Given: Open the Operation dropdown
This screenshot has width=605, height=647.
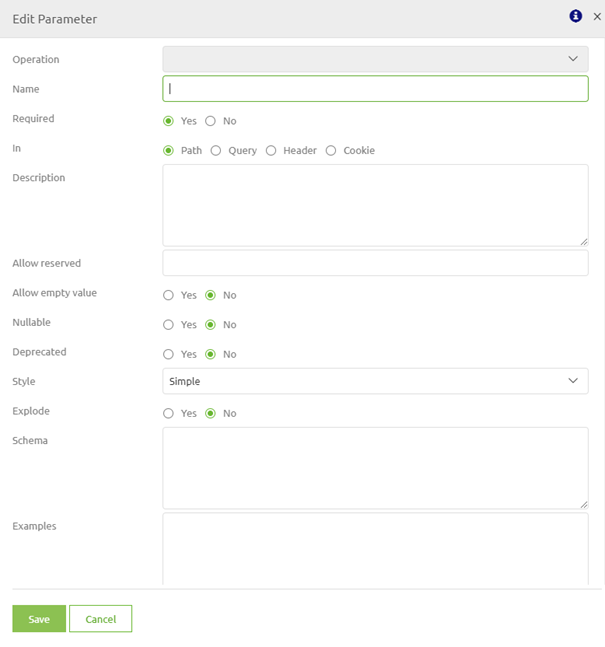Looking at the screenshot, I should 375,59.
